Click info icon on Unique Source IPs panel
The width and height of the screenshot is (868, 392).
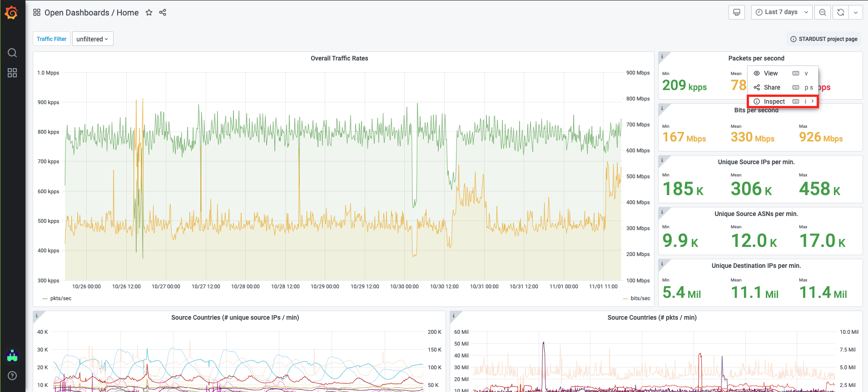(x=662, y=160)
